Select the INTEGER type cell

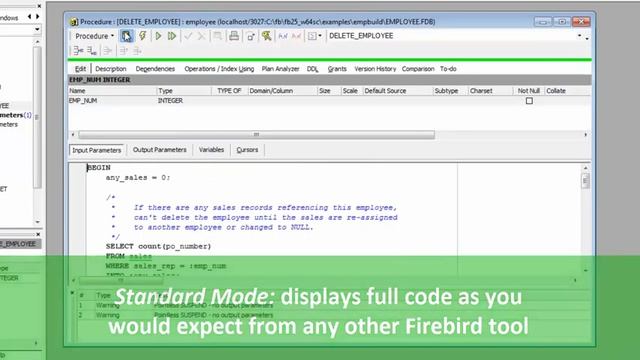click(x=184, y=101)
